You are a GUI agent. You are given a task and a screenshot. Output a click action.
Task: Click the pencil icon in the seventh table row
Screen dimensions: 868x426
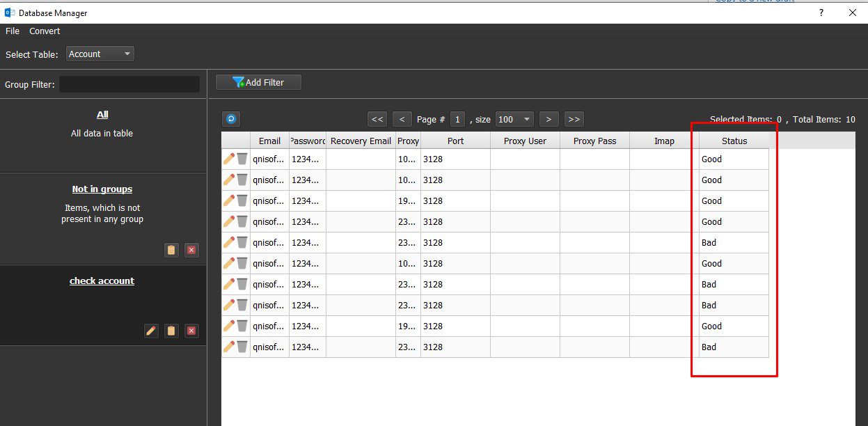(x=229, y=284)
